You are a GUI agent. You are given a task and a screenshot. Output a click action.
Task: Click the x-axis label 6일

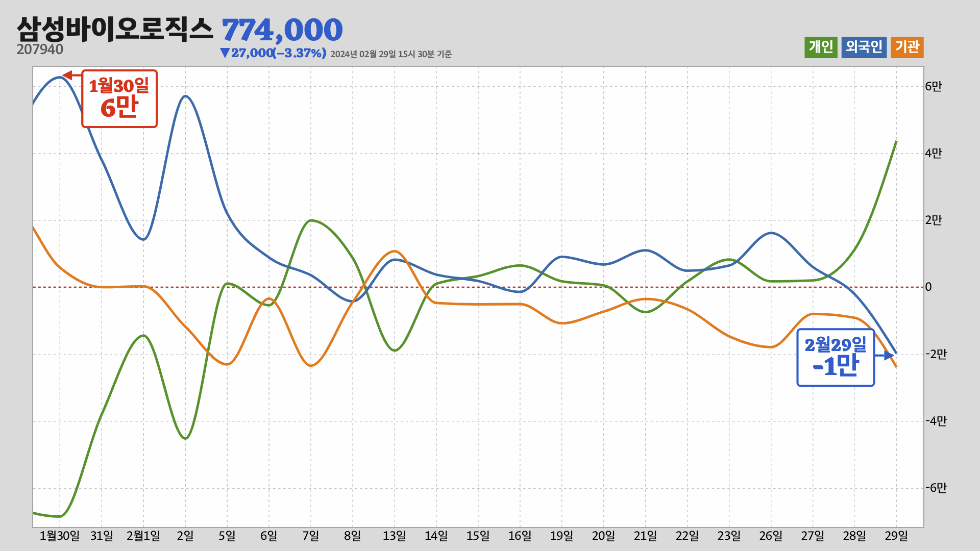(x=269, y=536)
